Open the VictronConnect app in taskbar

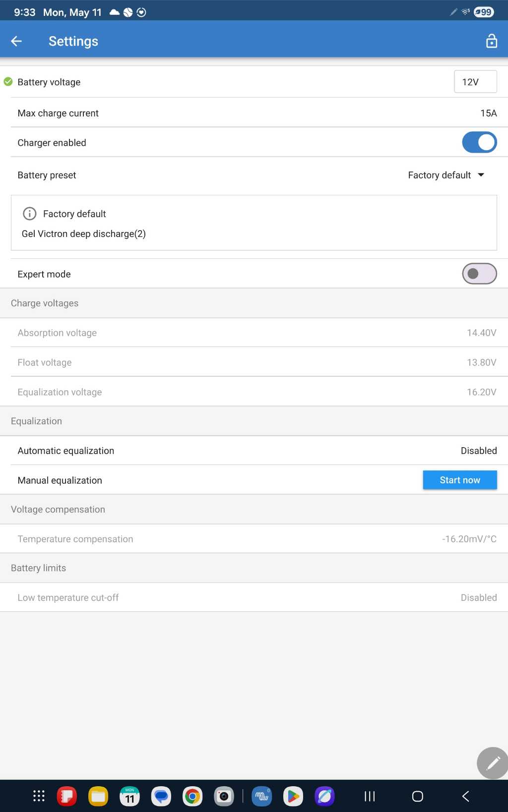(x=262, y=796)
